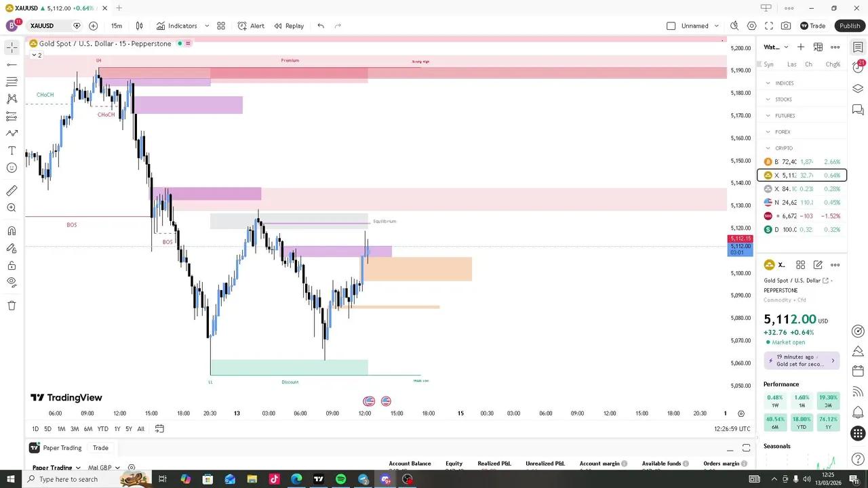Select the 1M time range
868x488 pixels.
tap(61, 429)
